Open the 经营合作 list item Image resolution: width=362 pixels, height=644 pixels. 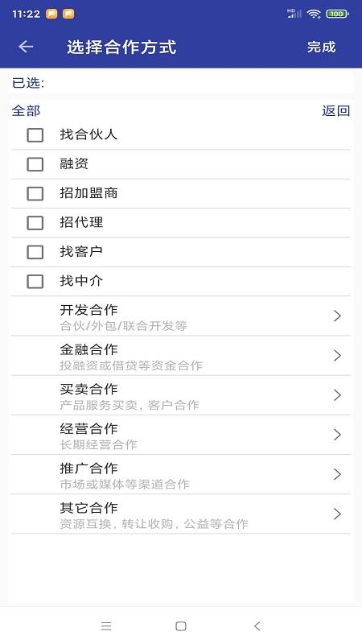(x=180, y=435)
